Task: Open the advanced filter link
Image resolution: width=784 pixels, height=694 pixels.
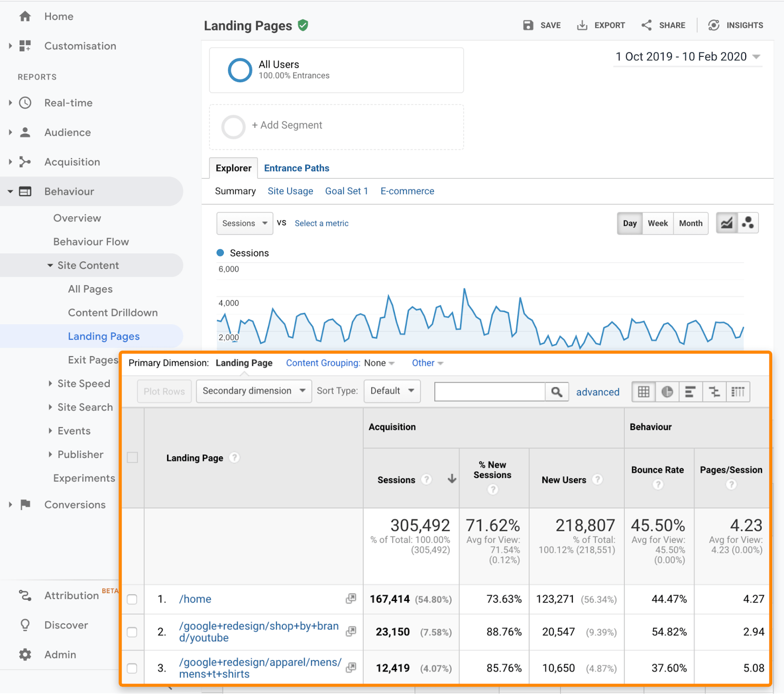Action: [x=597, y=392]
